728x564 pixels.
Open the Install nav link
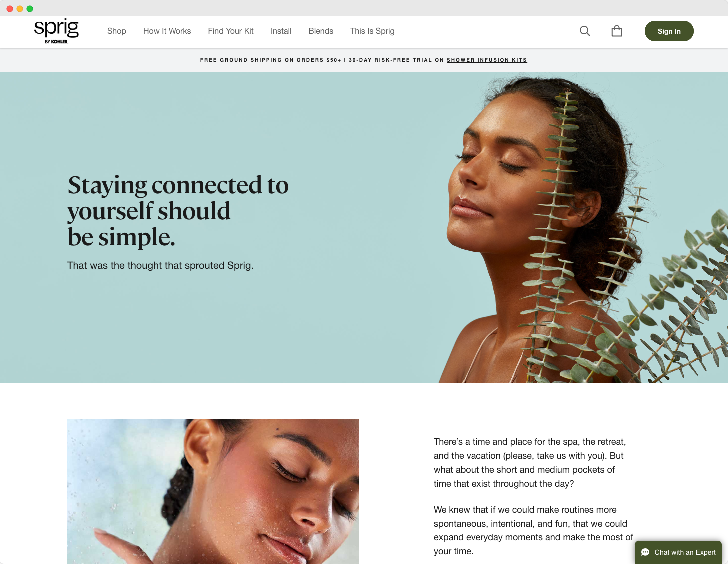pyautogui.click(x=281, y=31)
